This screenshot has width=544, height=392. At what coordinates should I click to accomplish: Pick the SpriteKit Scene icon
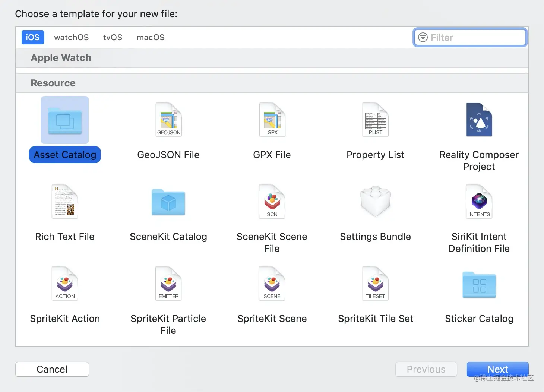pos(272,284)
